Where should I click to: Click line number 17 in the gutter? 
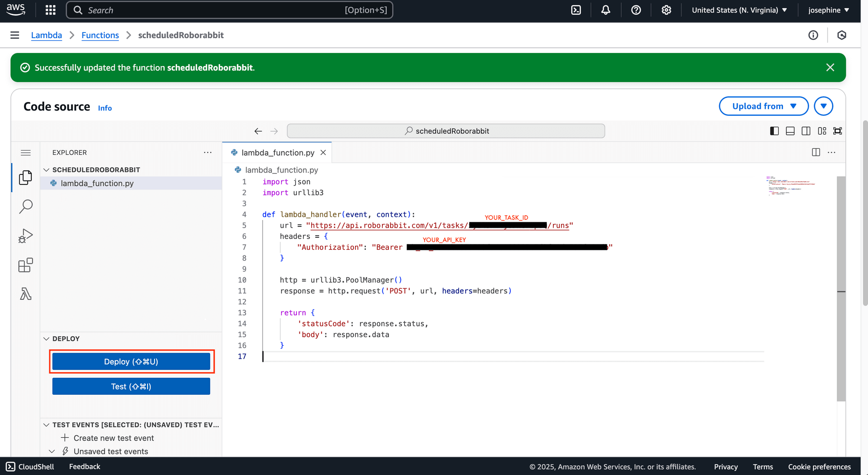click(242, 356)
